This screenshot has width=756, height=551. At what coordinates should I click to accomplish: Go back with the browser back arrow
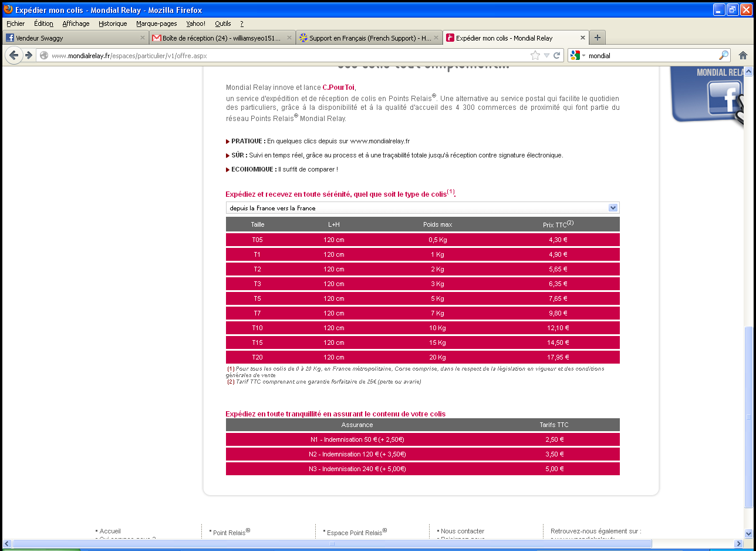click(x=14, y=55)
